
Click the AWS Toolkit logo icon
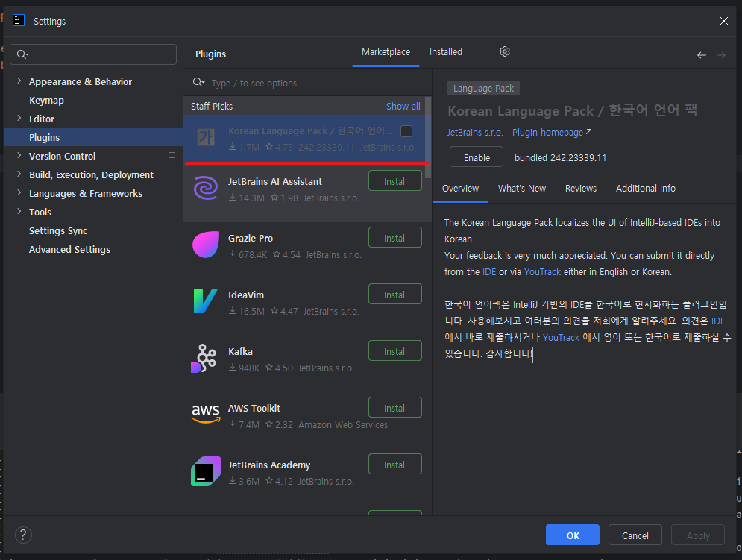[206, 413]
